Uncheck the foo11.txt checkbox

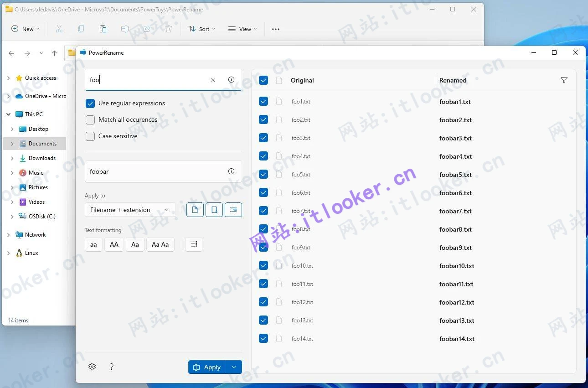click(x=263, y=284)
